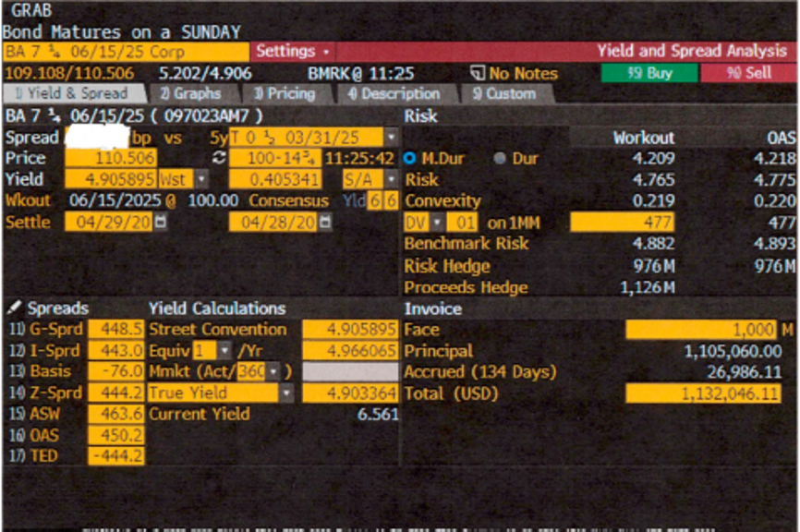
Task: Select the M.Dur radio button
Action: tap(409, 154)
